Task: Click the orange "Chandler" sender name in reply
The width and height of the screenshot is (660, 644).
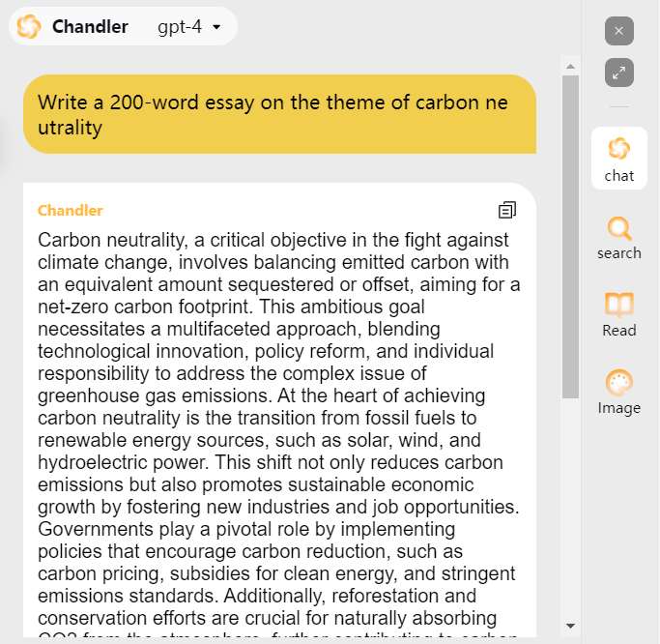Action: tap(71, 211)
